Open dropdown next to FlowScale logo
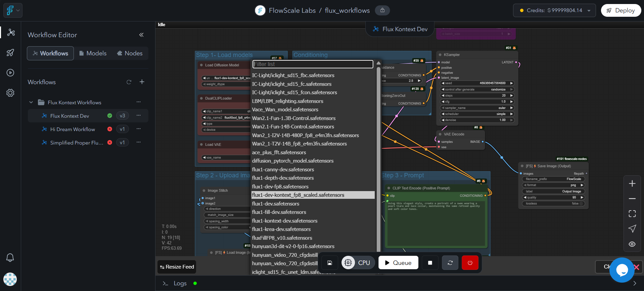Screen dimensions: 644x291 point(18,10)
